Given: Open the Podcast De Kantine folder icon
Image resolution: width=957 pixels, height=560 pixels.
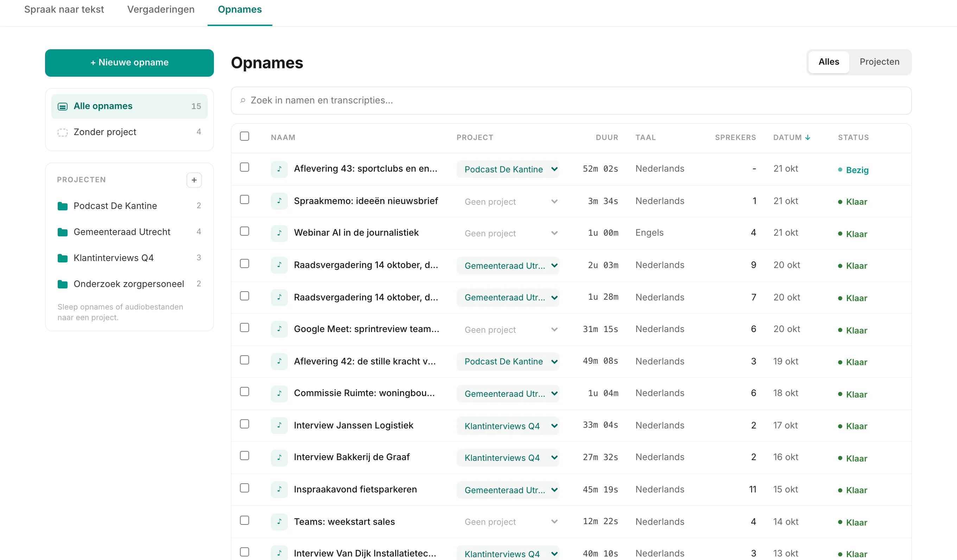Looking at the screenshot, I should 63,206.
